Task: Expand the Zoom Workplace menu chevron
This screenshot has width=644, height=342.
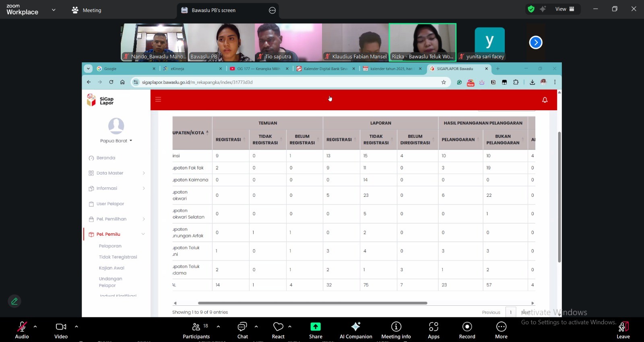Action: [x=54, y=10]
